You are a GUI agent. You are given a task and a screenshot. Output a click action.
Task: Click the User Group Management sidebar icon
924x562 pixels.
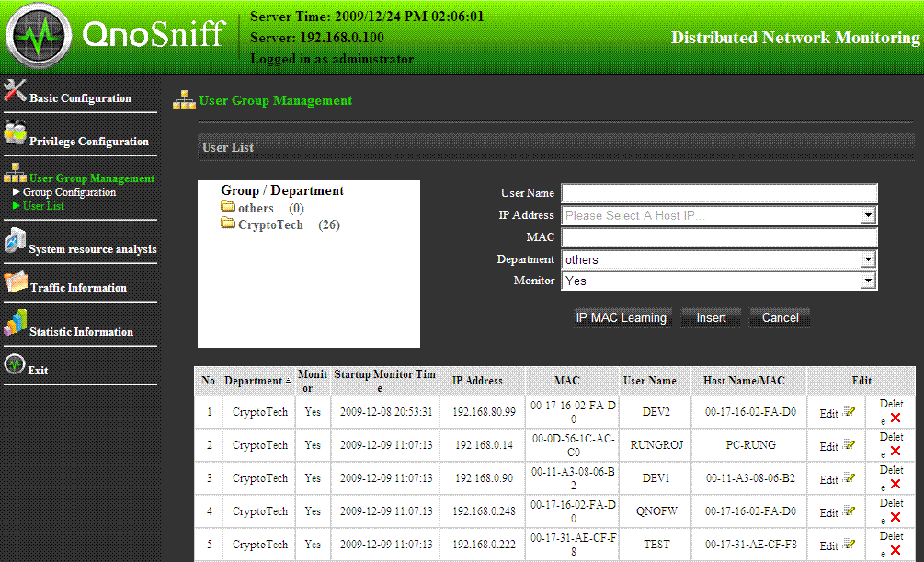[x=16, y=173]
